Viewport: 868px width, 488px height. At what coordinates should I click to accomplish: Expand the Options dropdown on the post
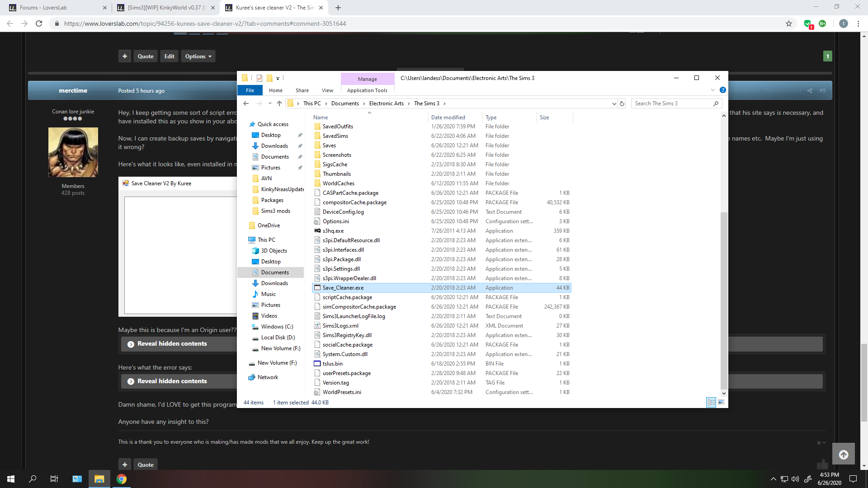[198, 56]
